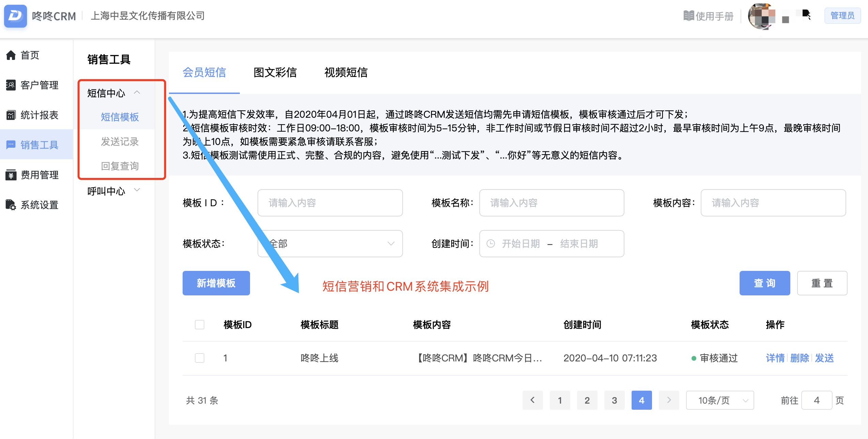Click the 共 31 条 total count

202,400
